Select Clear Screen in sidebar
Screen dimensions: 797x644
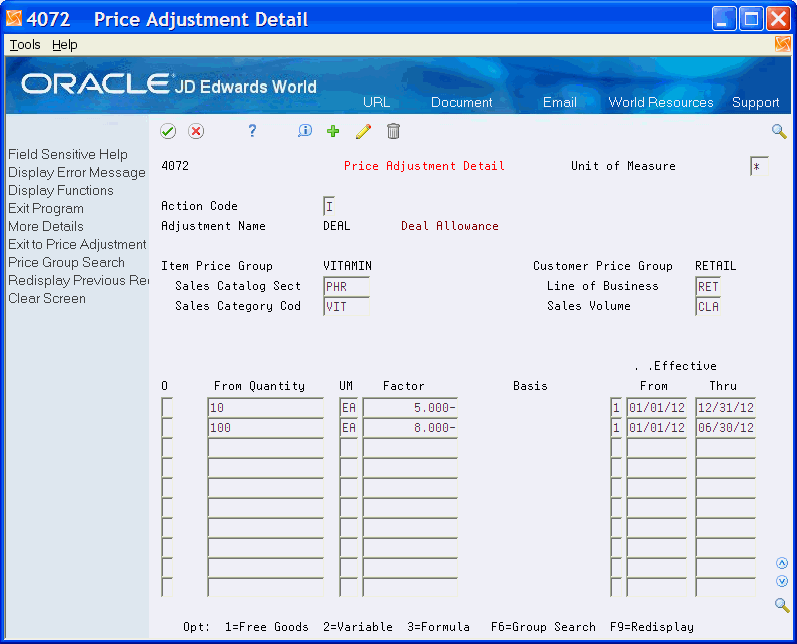pyautogui.click(x=47, y=298)
